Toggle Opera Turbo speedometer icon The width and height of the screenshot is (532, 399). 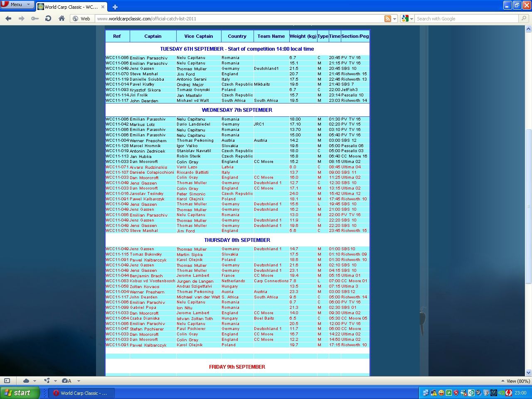(66, 381)
